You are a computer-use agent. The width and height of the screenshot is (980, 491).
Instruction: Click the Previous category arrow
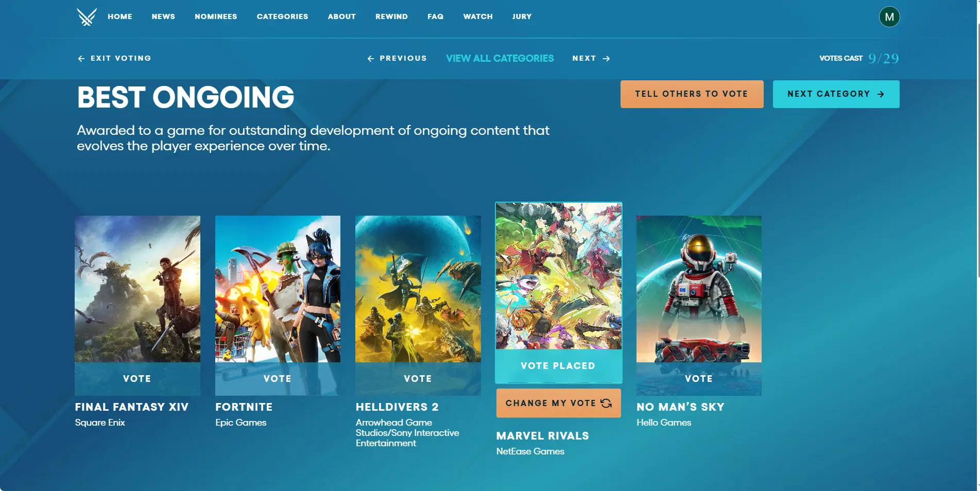click(371, 59)
